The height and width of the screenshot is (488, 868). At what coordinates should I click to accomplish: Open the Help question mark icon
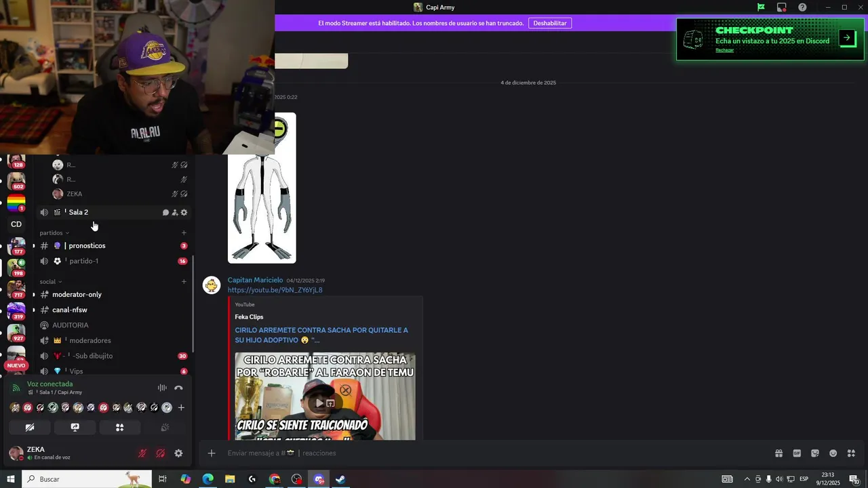(x=802, y=7)
